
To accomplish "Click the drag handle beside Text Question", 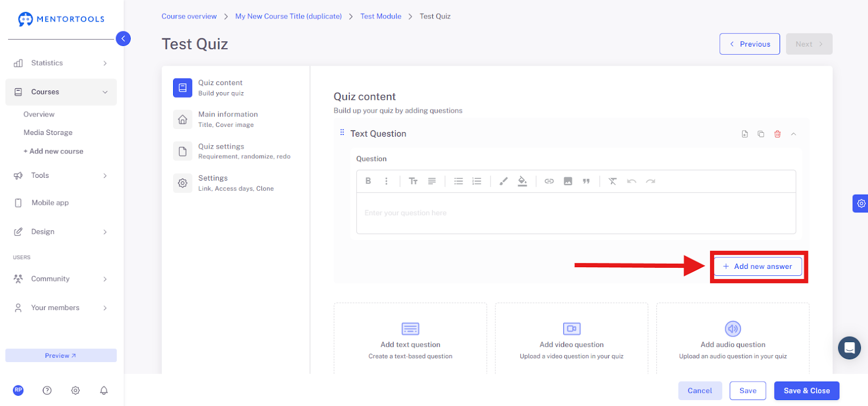I will point(342,133).
